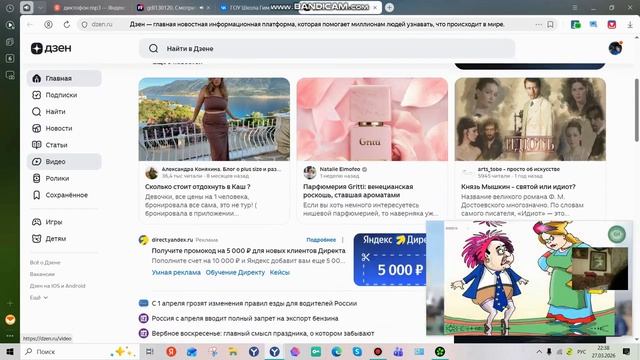Image resolution: width=640 pixels, height=360 pixels.
Task: Click the Подробнее ad link
Action: coord(321,240)
